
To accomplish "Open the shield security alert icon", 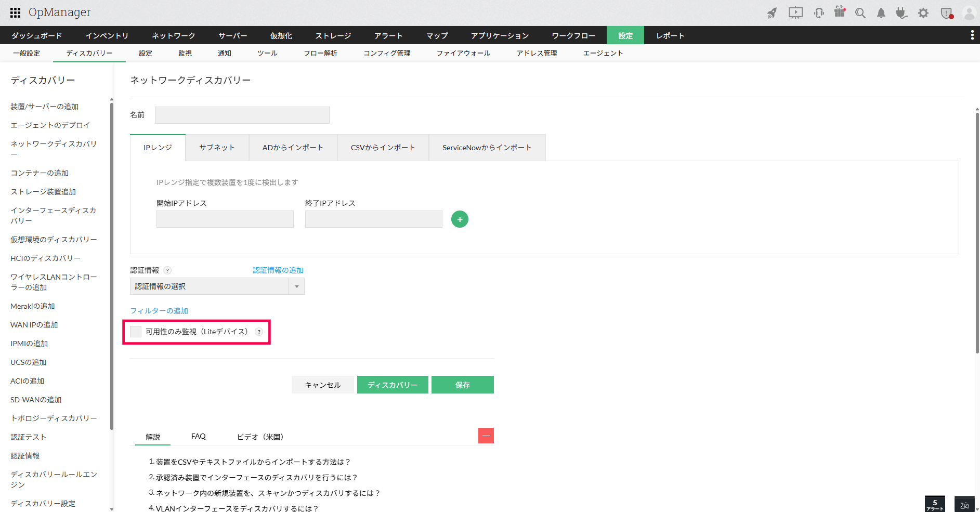I will point(947,13).
